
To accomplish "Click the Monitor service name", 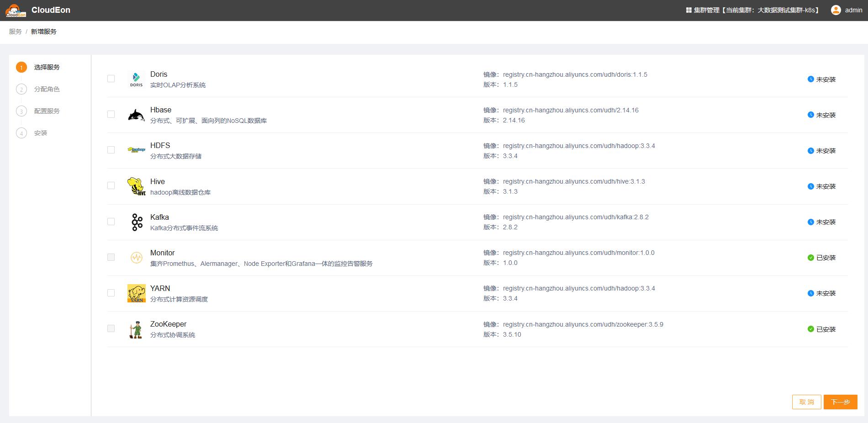I will 162,253.
